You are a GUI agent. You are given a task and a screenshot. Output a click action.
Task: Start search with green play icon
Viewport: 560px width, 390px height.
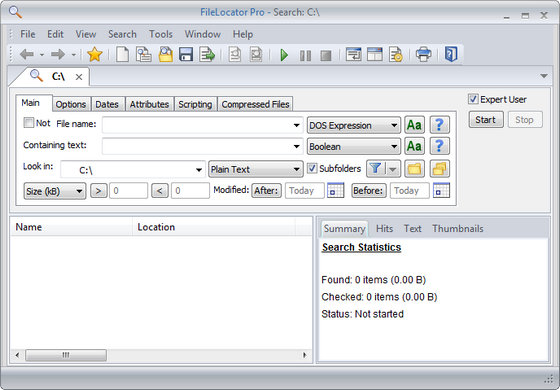tap(284, 55)
